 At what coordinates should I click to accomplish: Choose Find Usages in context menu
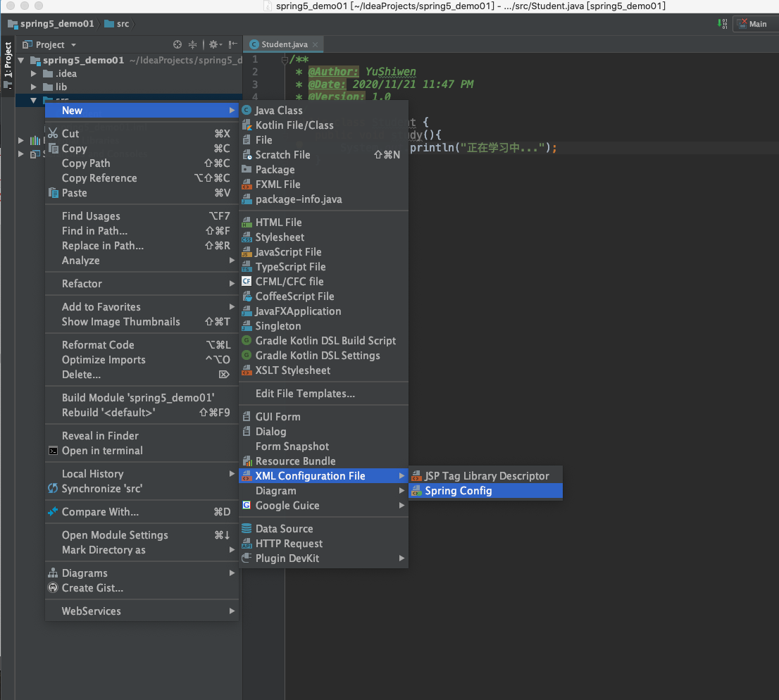click(142, 216)
